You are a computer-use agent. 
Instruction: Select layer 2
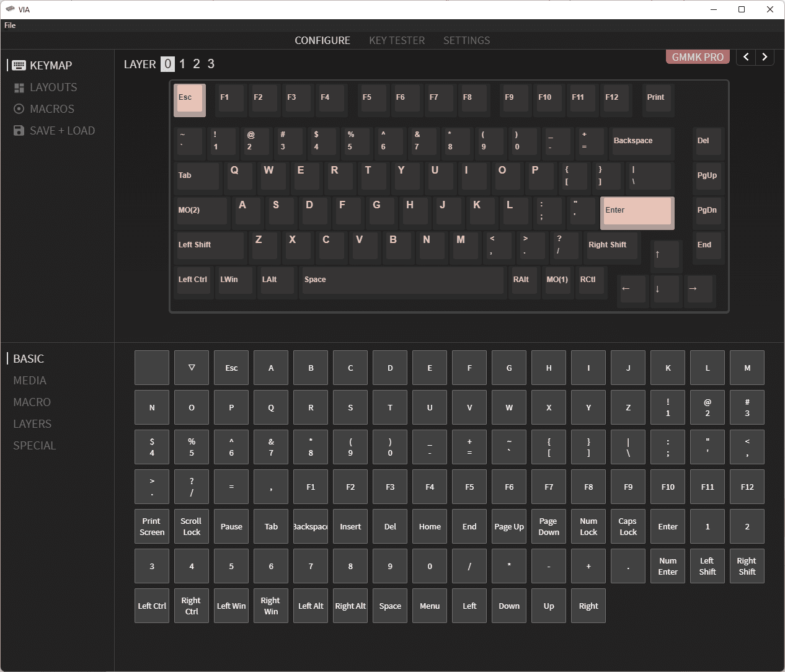pos(197,64)
